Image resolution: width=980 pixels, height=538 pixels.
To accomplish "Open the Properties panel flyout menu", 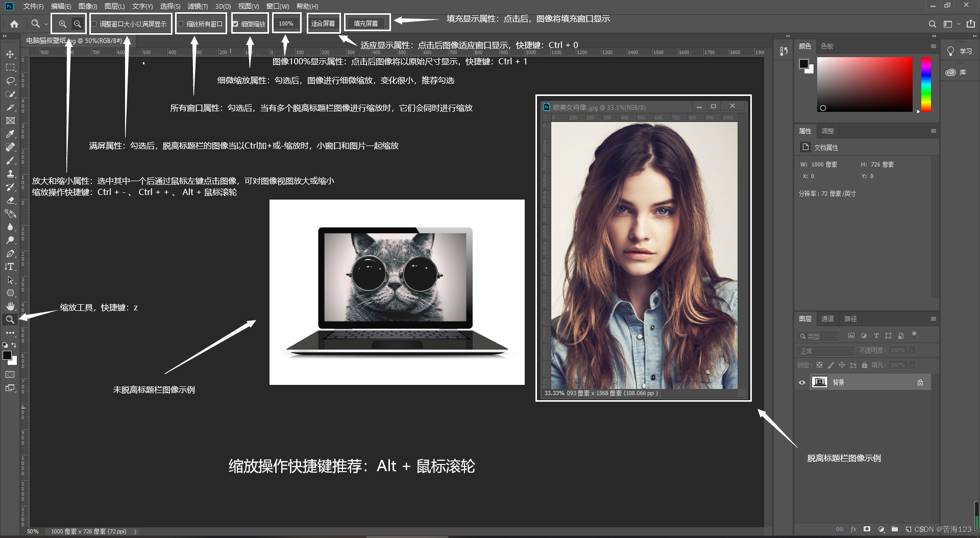I will point(933,131).
